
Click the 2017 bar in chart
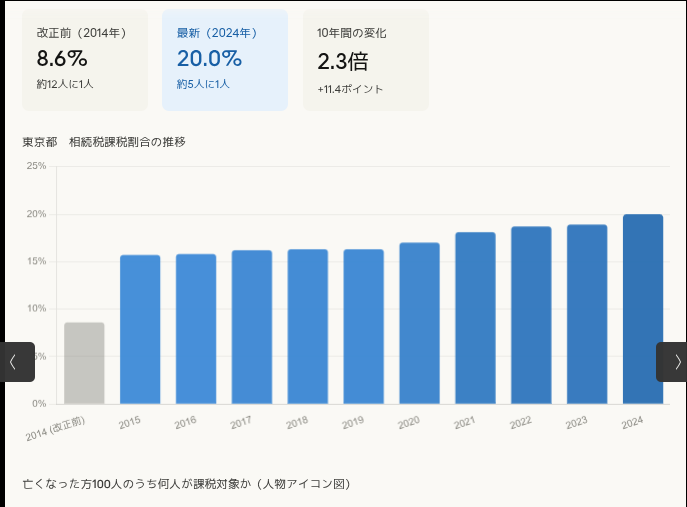tap(252, 327)
